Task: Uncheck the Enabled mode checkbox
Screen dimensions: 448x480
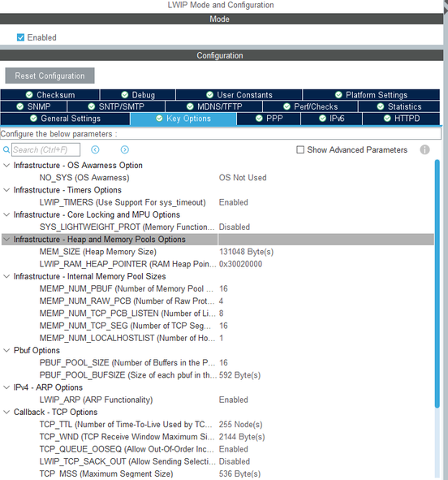Action: (20, 37)
